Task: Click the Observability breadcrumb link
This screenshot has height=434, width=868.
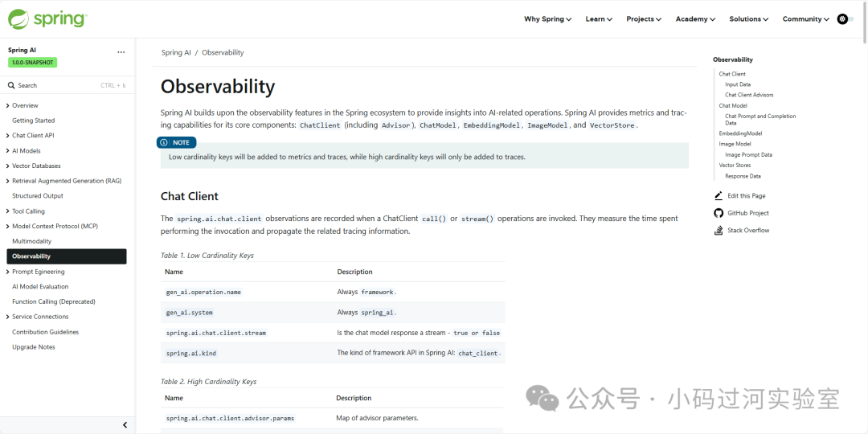Action: (x=223, y=52)
